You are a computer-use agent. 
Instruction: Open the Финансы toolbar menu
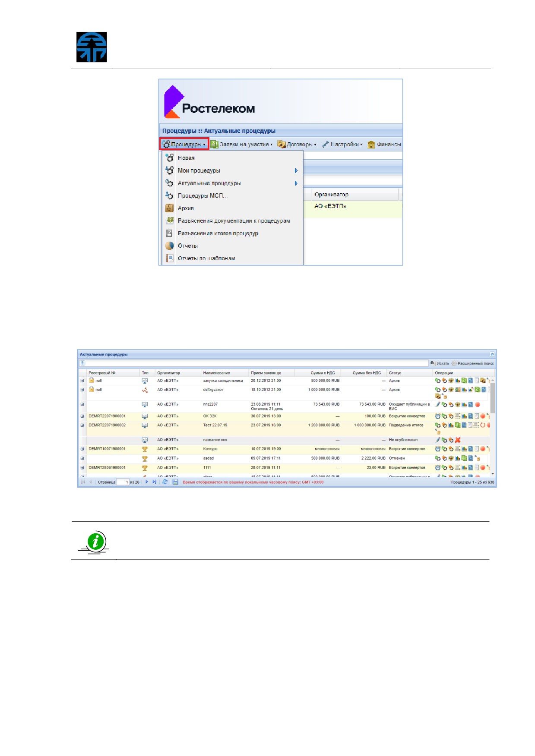click(x=384, y=144)
